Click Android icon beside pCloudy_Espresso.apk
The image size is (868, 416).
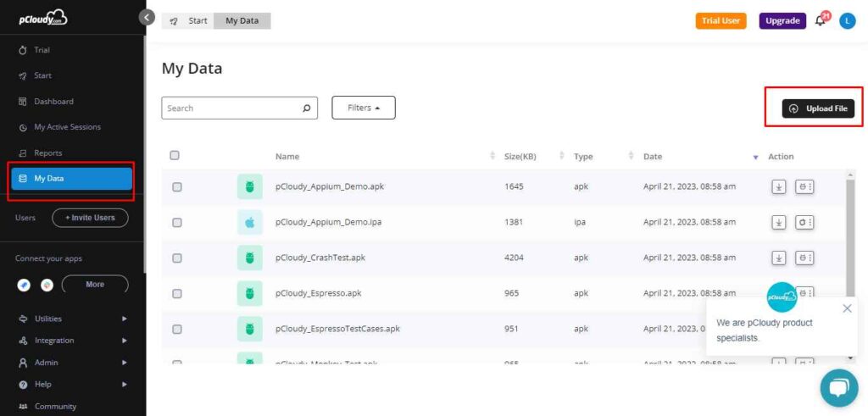click(250, 293)
